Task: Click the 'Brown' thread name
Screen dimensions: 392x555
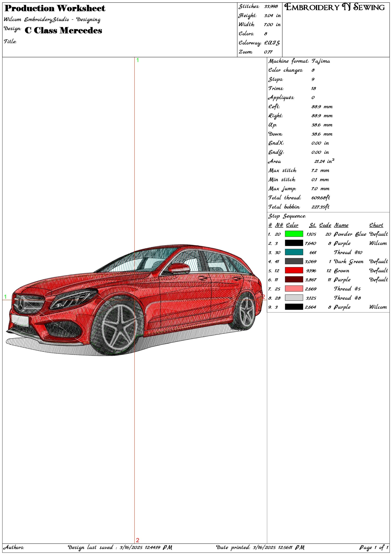Action: [x=342, y=271]
